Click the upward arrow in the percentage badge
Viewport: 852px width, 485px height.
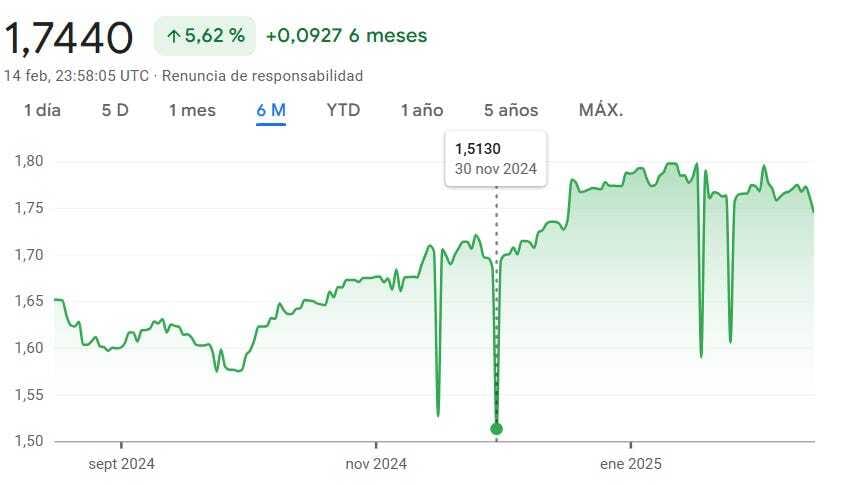tap(173, 36)
